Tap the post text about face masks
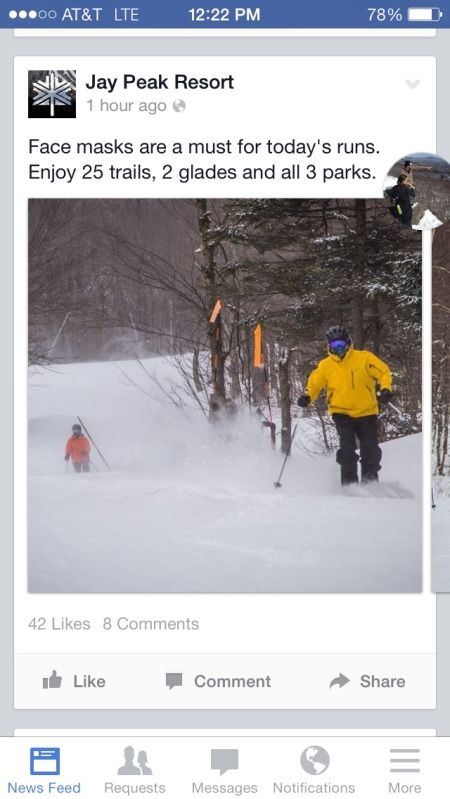The height and width of the screenshot is (799, 450). 204,159
